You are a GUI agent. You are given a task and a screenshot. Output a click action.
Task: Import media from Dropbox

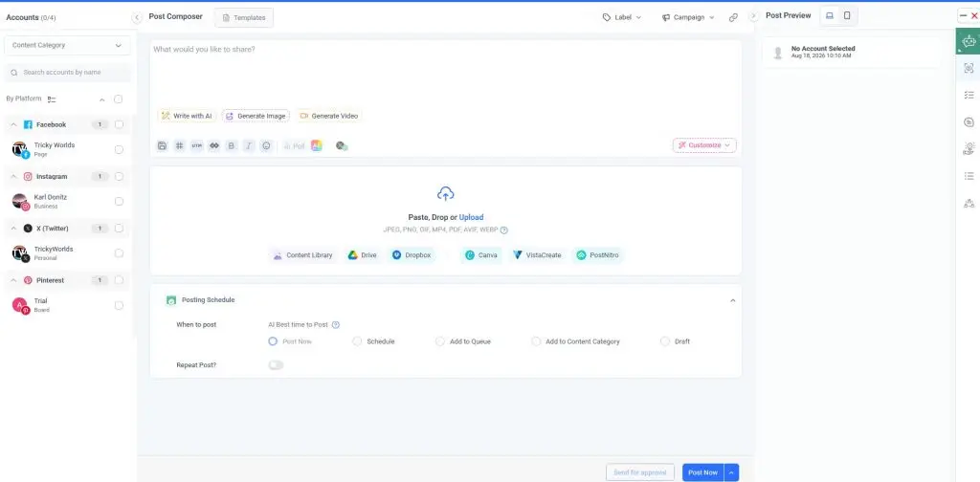pyautogui.click(x=412, y=255)
